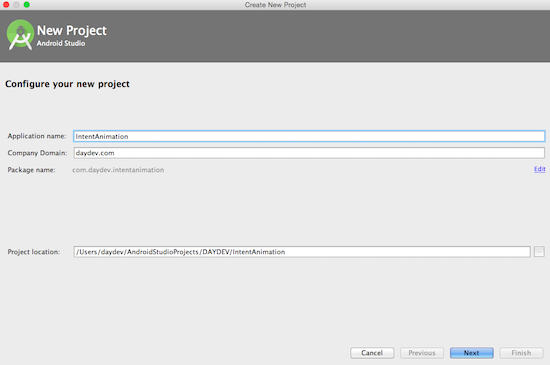Screen dimensions: 550x365
Task: Click the gray minimize window button
Action: 16,5
